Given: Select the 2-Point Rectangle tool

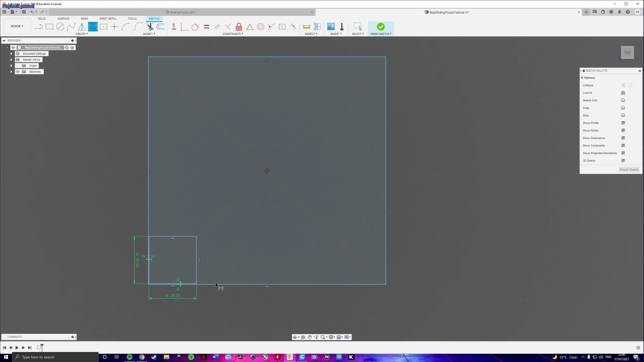Looking at the screenshot, I should (49, 26).
